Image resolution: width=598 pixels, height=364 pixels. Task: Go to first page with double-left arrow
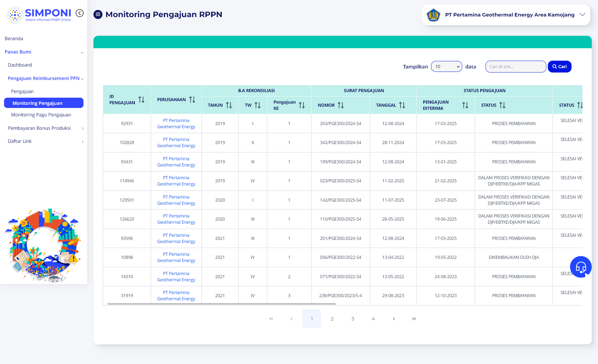[271, 319]
